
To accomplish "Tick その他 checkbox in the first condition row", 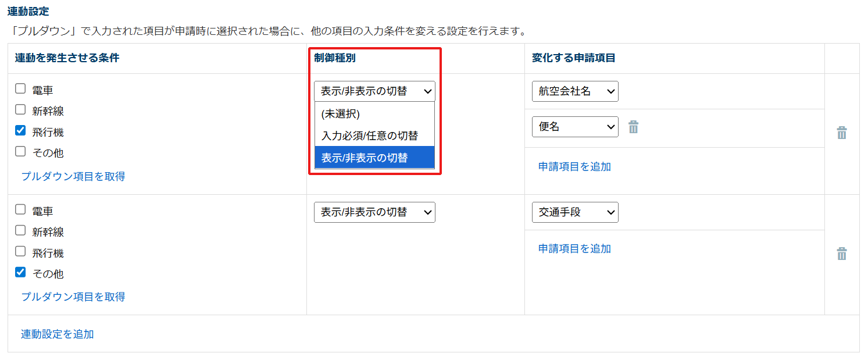I will [20, 152].
